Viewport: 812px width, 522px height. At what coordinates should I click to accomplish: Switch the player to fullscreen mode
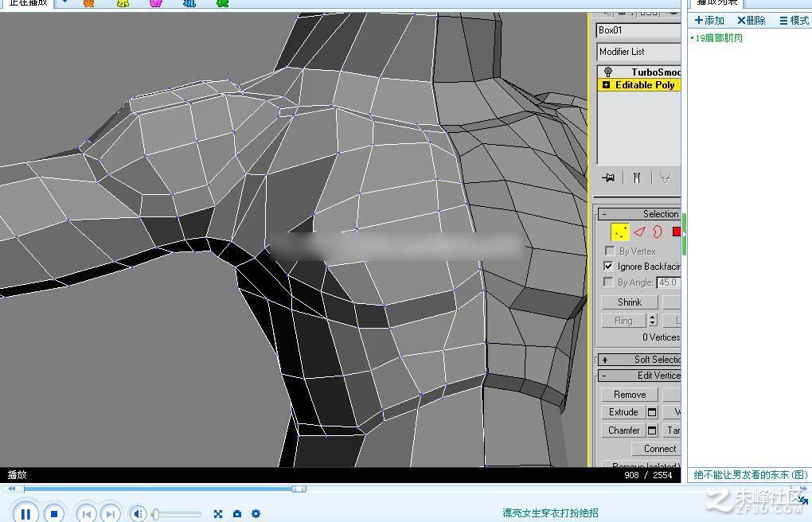click(x=218, y=514)
